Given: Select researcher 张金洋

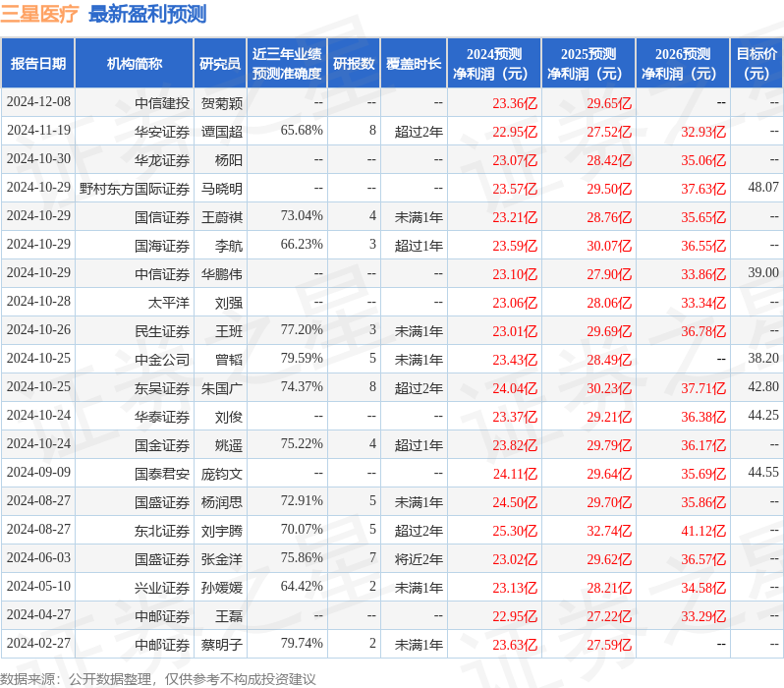Looking at the screenshot, I should [x=221, y=559].
